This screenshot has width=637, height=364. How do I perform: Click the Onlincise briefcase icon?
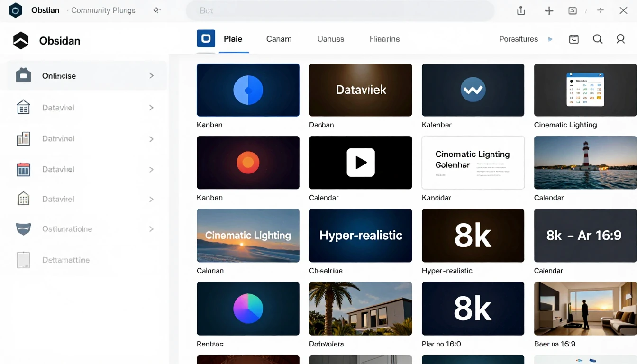[23, 75]
